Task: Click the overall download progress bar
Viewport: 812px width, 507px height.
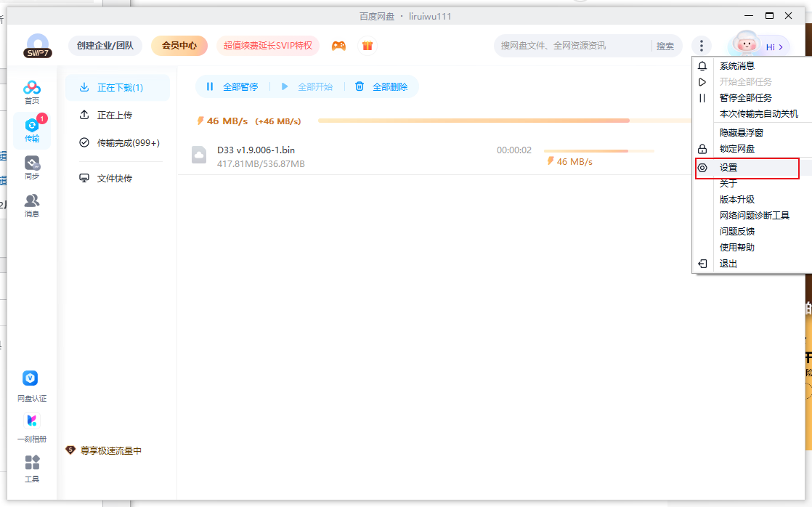Action: pyautogui.click(x=505, y=121)
